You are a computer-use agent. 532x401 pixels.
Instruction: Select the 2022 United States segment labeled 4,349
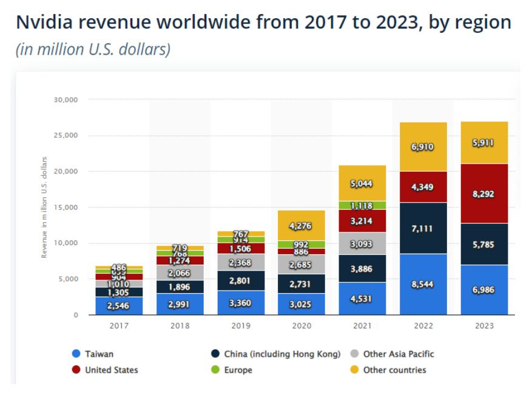click(x=423, y=187)
